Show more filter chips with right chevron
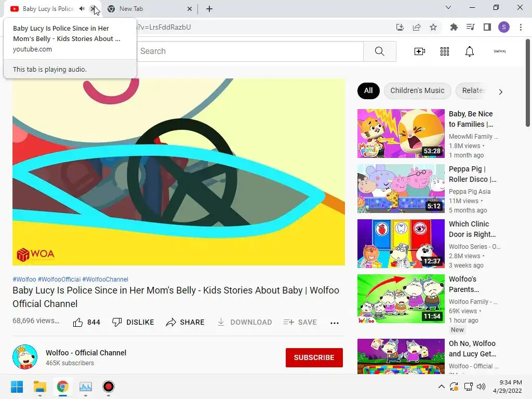This screenshot has height=399, width=532. coord(500,92)
